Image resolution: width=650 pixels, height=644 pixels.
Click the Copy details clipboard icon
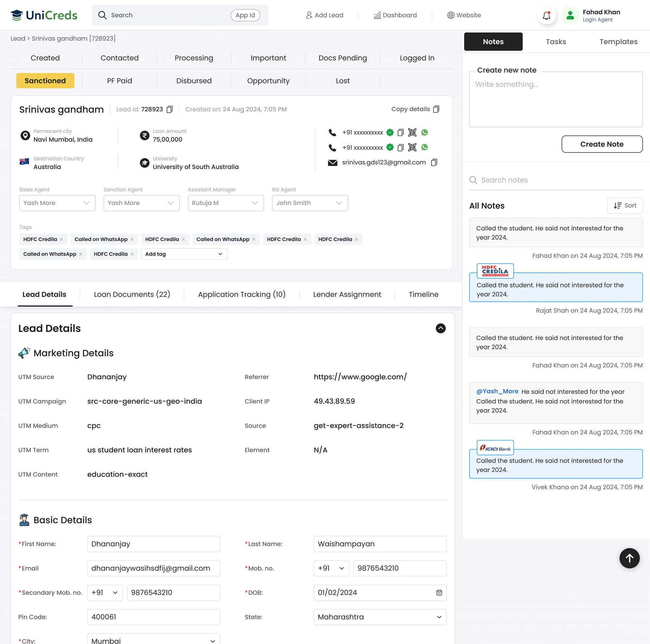[436, 109]
